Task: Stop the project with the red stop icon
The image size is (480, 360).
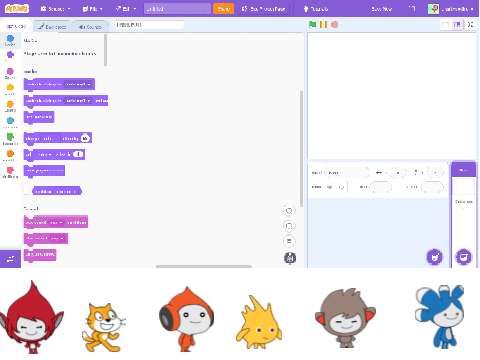Action: coord(335,24)
